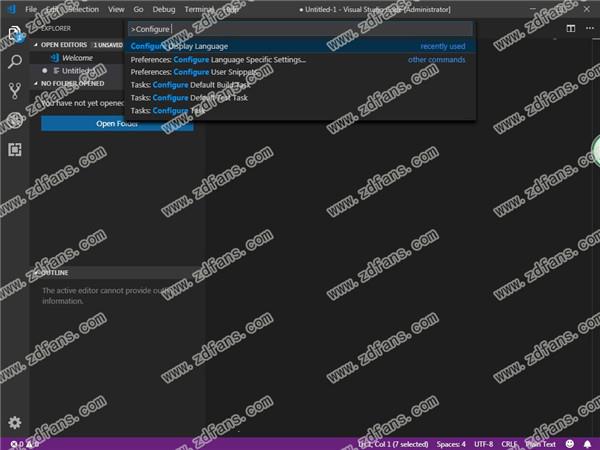Open the Manage gear icon

point(15,422)
